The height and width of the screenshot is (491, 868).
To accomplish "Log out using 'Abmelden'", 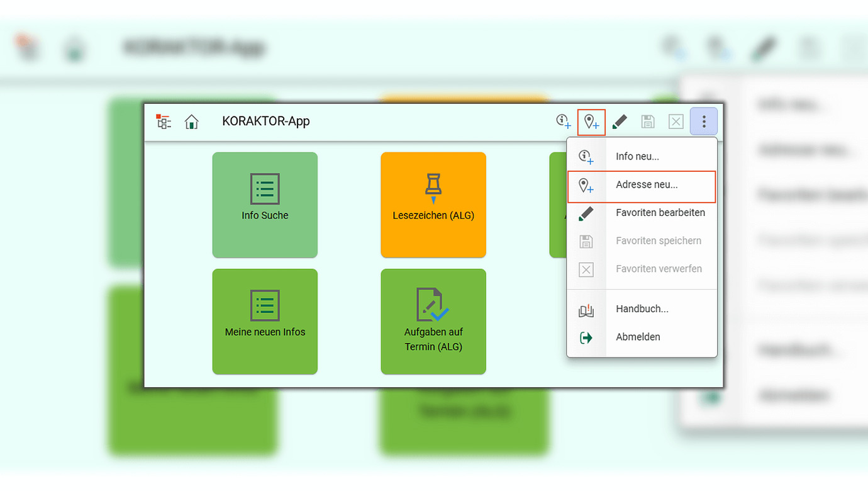I will pos(638,337).
